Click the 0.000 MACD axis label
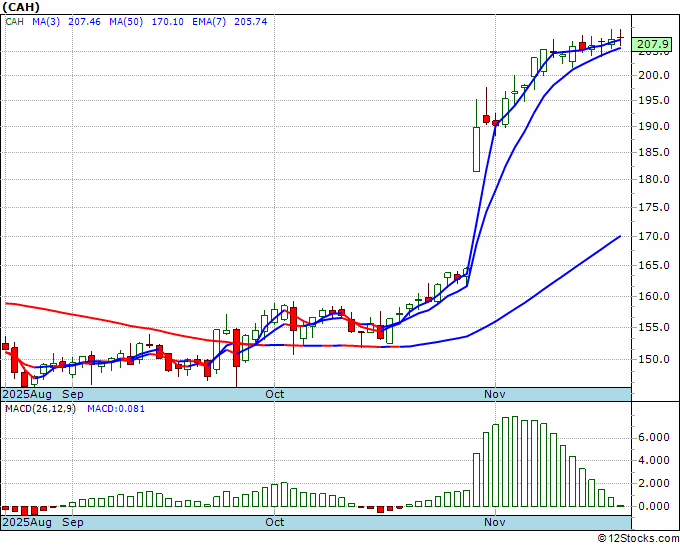This screenshot has width=680, height=546. coord(654,507)
